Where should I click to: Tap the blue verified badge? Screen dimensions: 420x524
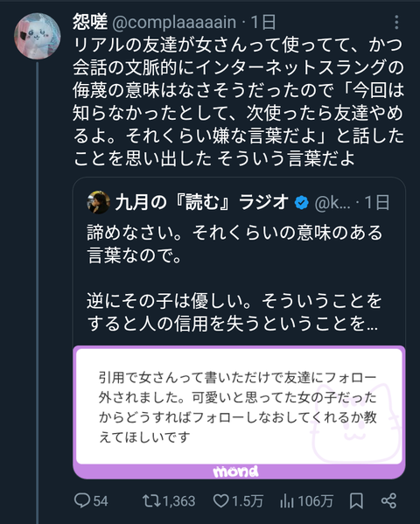pos(302,203)
